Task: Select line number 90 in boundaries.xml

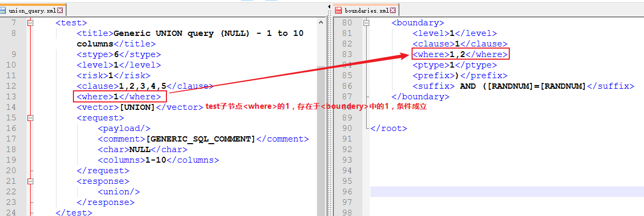Action: pos(347,128)
